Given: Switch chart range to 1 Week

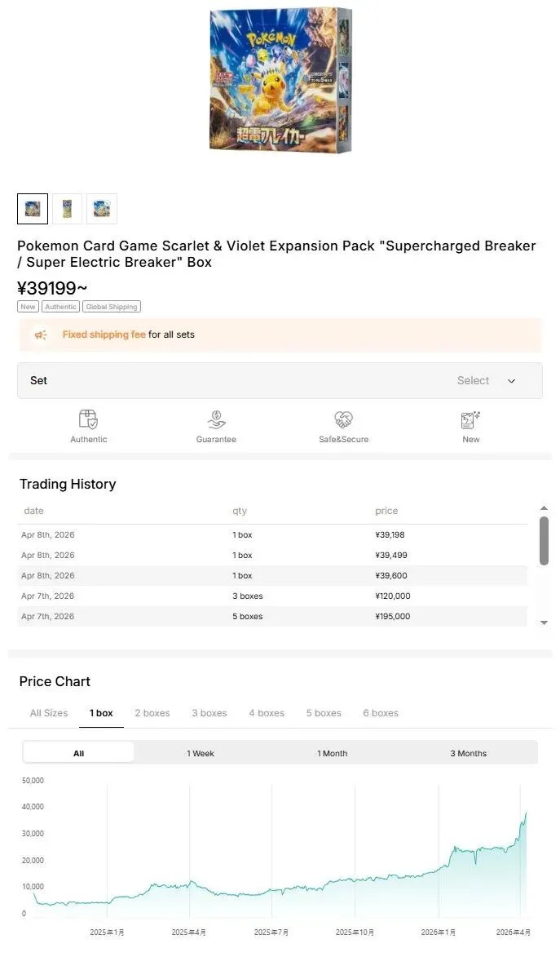Looking at the screenshot, I should [201, 753].
